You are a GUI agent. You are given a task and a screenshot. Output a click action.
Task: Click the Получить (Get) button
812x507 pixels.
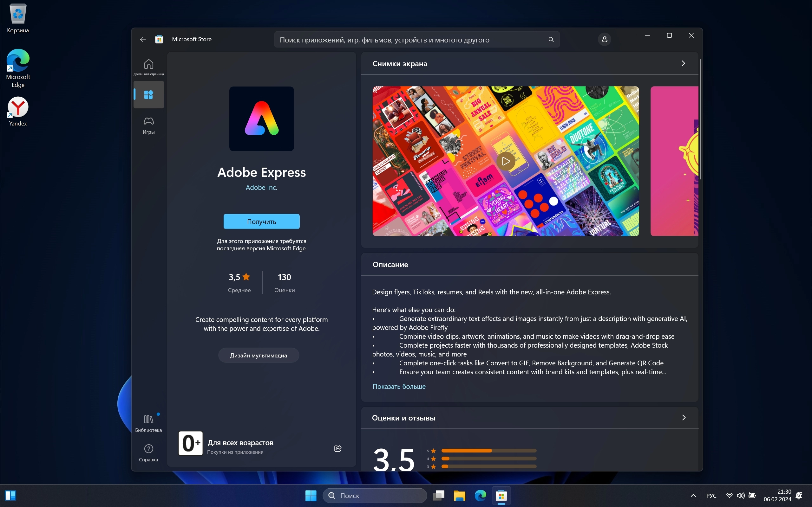[261, 221]
